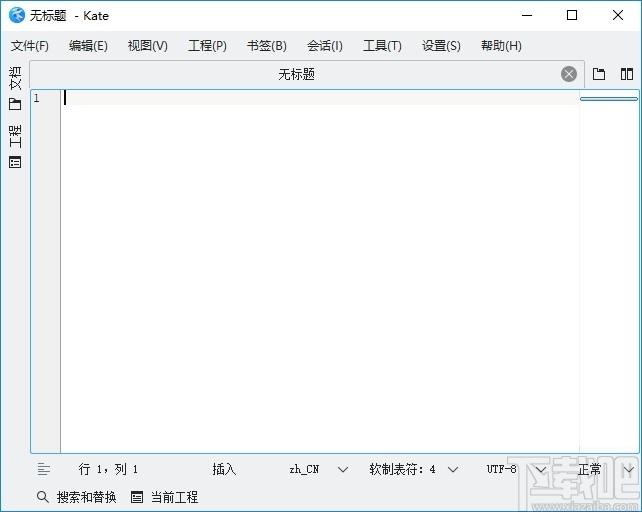
Task: Click the quick open document icon
Action: 599,74
